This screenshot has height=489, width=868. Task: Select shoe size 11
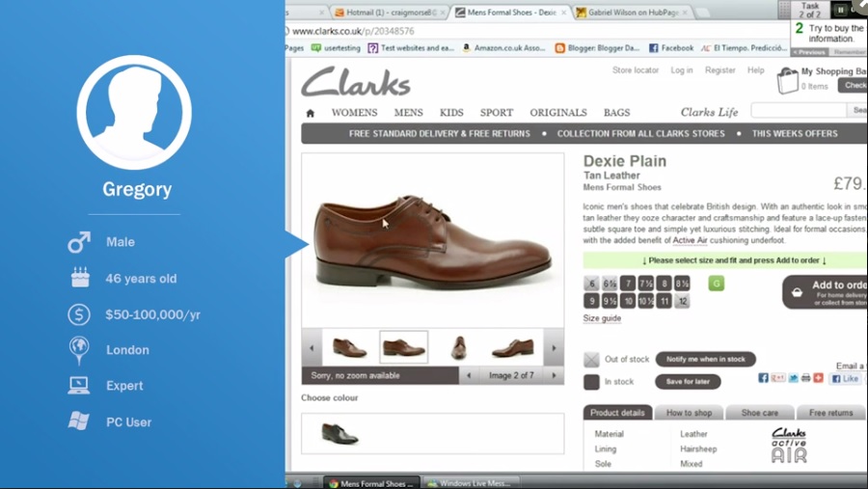[x=665, y=301]
